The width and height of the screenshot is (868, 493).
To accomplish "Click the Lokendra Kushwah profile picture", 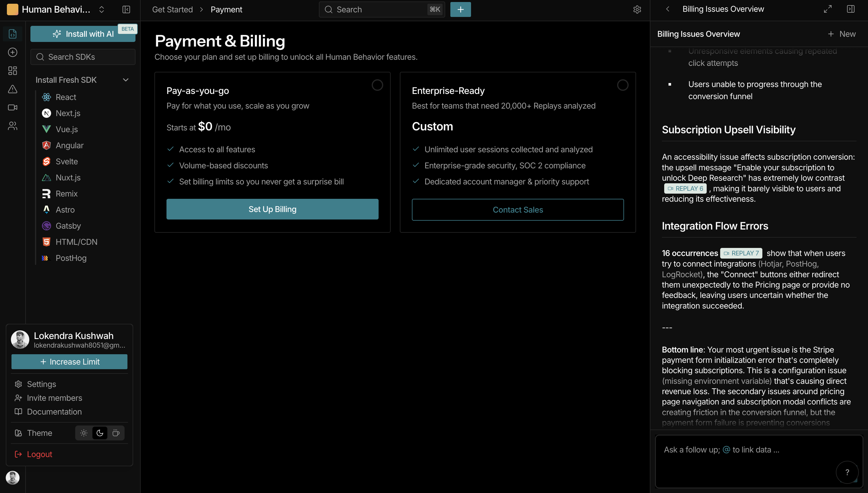I will point(20,340).
